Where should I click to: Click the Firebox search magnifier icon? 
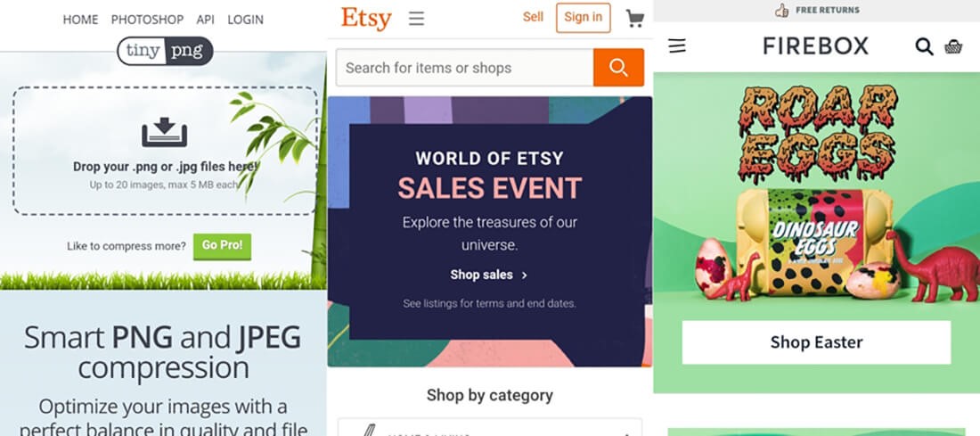click(x=924, y=46)
